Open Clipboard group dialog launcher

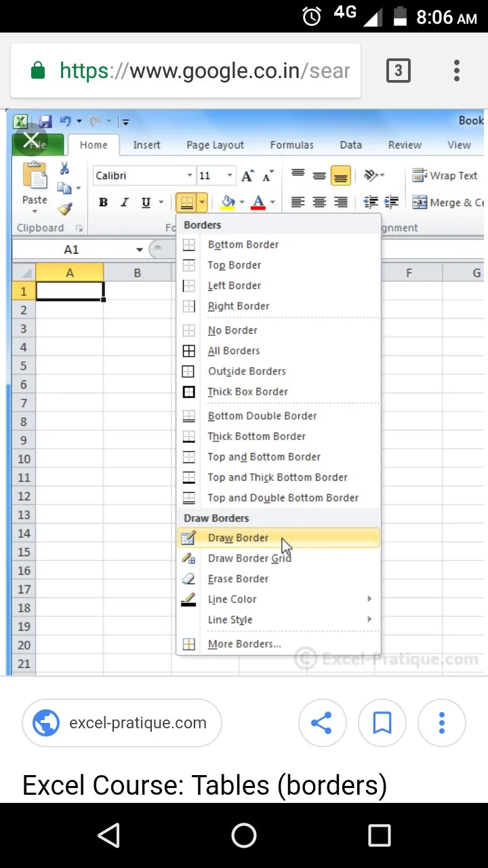[80, 229]
